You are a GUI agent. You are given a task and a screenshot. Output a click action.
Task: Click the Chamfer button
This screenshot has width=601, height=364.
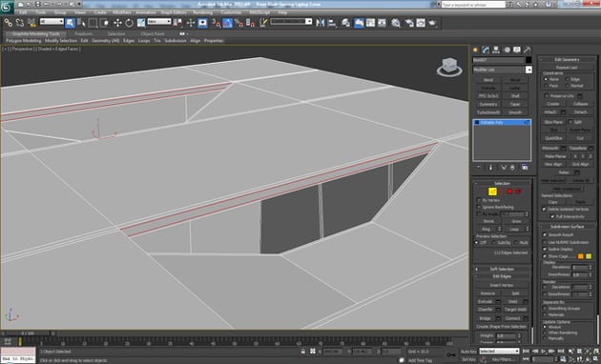[x=486, y=310]
